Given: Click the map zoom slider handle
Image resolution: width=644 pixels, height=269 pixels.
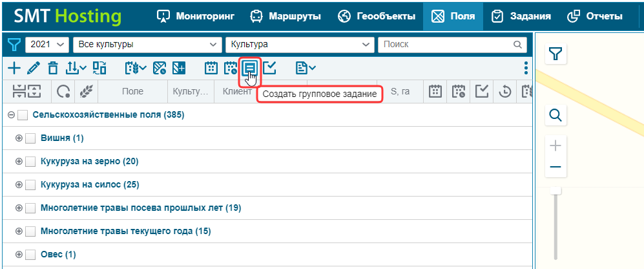Looking at the screenshot, I should click(x=556, y=191).
